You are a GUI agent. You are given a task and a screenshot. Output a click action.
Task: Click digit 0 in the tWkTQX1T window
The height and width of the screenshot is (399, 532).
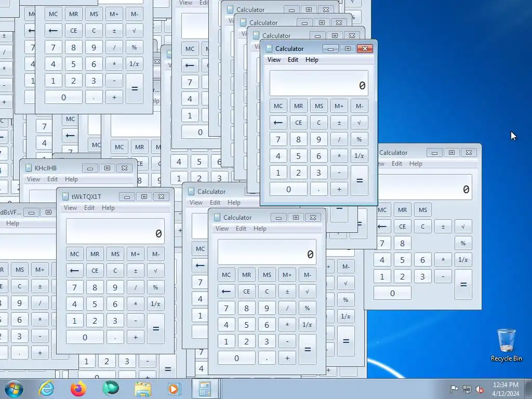[x=85, y=337]
